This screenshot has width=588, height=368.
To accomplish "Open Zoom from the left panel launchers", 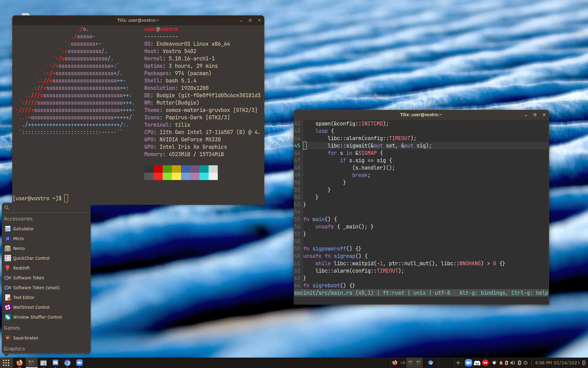I will coord(79,363).
